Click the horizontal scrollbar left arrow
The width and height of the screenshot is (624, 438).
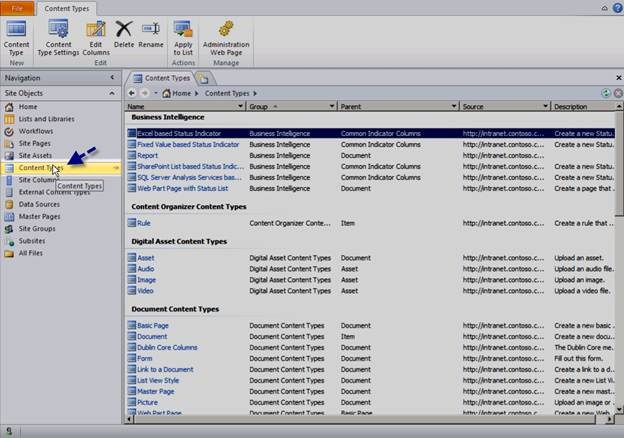tap(129, 419)
